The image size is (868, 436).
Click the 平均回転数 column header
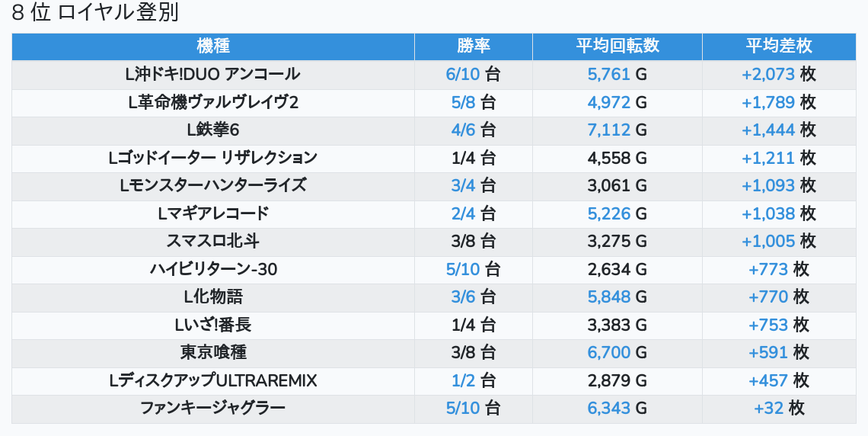click(617, 46)
